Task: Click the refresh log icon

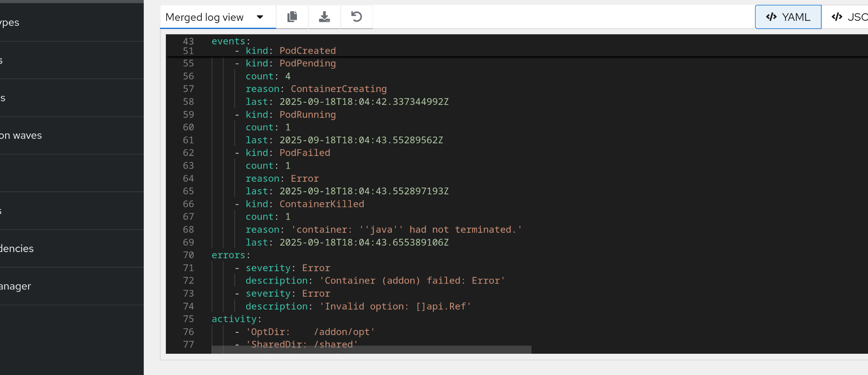Action: (x=356, y=17)
